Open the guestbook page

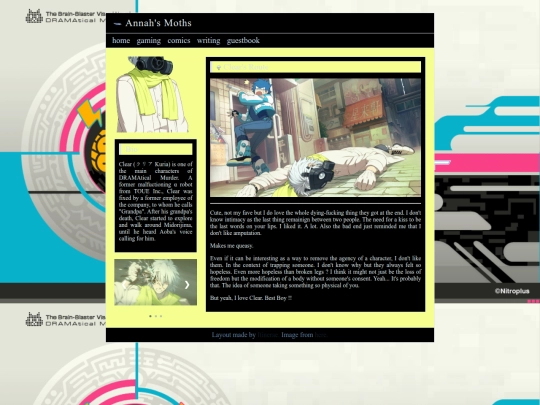pyautogui.click(x=243, y=41)
